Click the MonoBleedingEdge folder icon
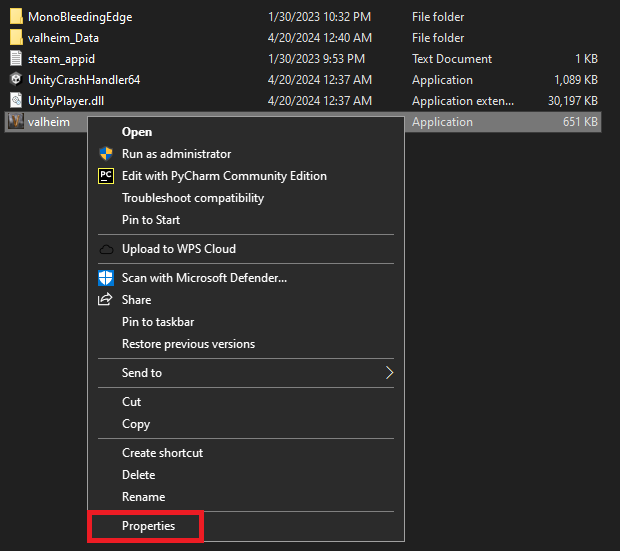This screenshot has width=620, height=551. (x=16, y=17)
